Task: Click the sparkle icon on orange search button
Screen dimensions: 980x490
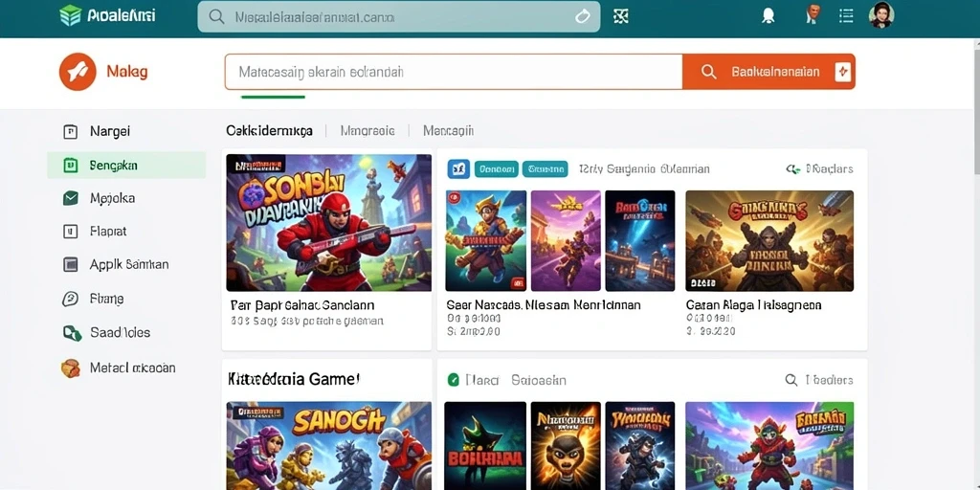Action: [x=842, y=72]
